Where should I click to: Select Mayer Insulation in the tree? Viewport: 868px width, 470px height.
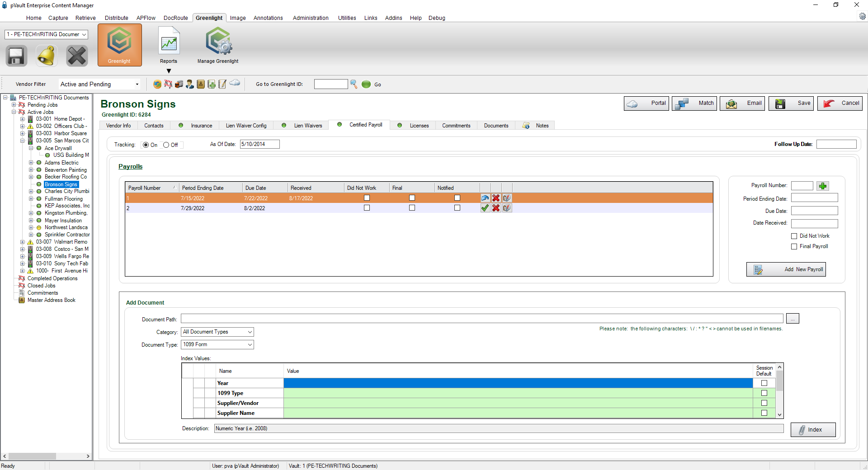63,221
